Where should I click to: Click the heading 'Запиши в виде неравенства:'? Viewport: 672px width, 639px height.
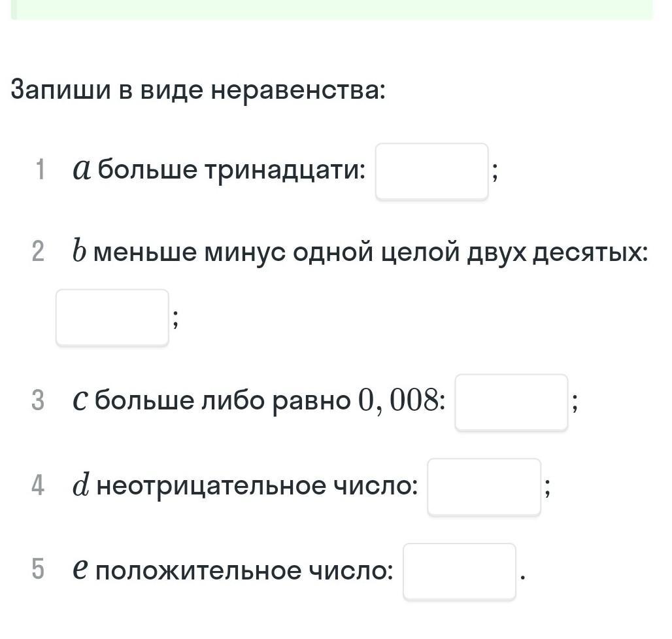click(x=199, y=90)
